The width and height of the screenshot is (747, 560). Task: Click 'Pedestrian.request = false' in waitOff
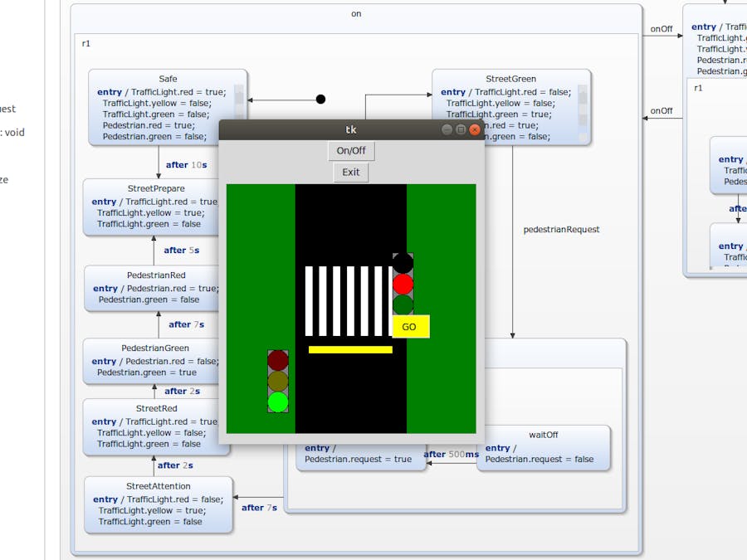539,459
